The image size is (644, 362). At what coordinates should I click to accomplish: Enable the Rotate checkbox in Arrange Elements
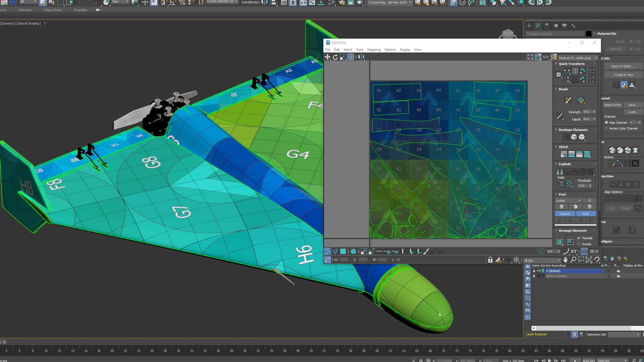579,244
